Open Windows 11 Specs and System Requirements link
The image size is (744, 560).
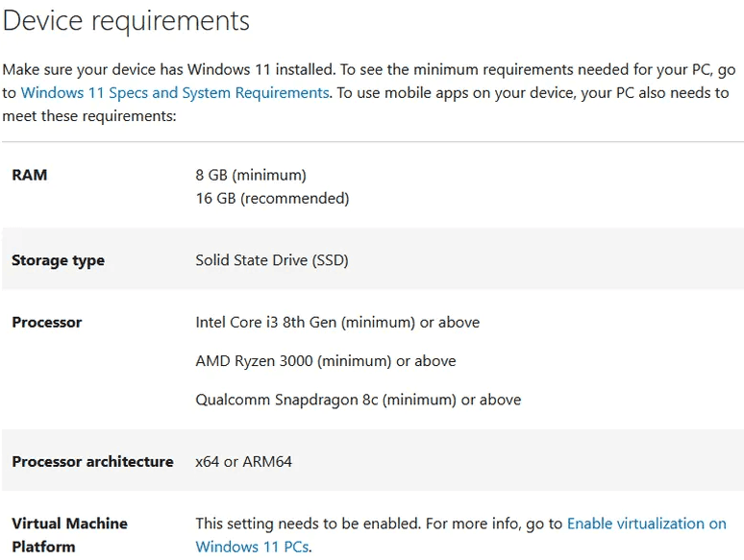tap(175, 92)
